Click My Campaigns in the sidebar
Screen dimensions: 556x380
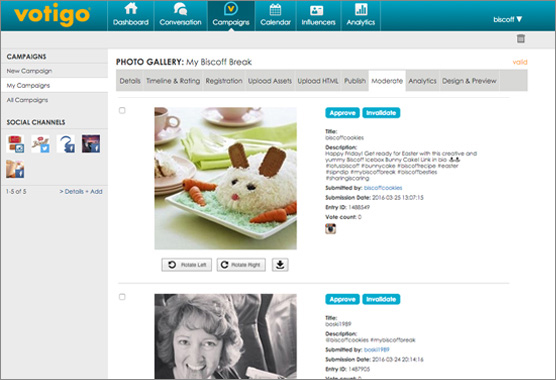point(28,85)
